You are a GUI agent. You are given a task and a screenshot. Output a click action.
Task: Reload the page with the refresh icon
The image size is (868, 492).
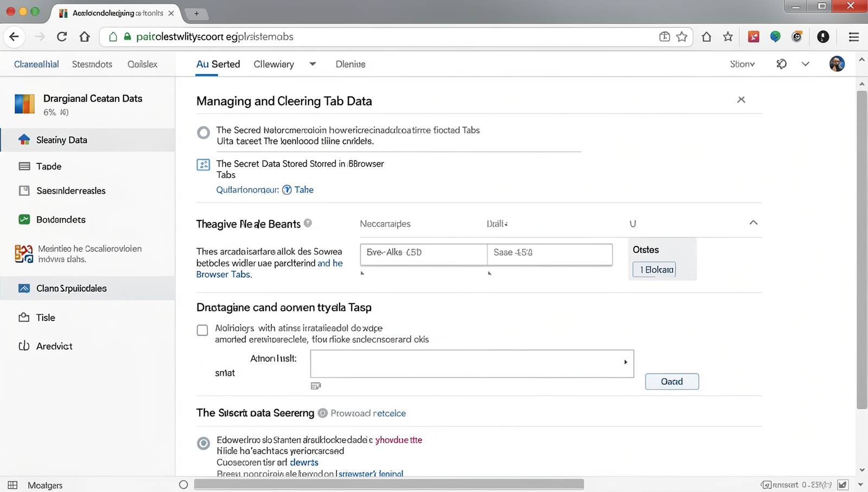tap(62, 37)
